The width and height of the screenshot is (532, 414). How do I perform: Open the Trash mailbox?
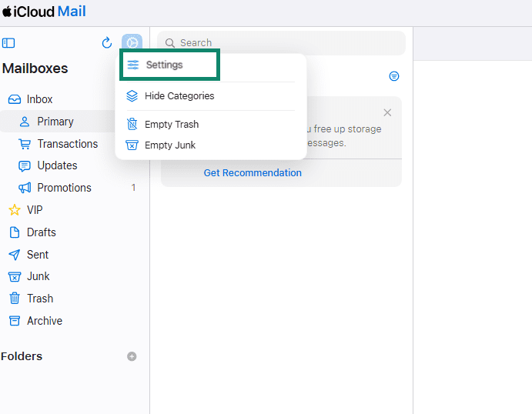[40, 299]
